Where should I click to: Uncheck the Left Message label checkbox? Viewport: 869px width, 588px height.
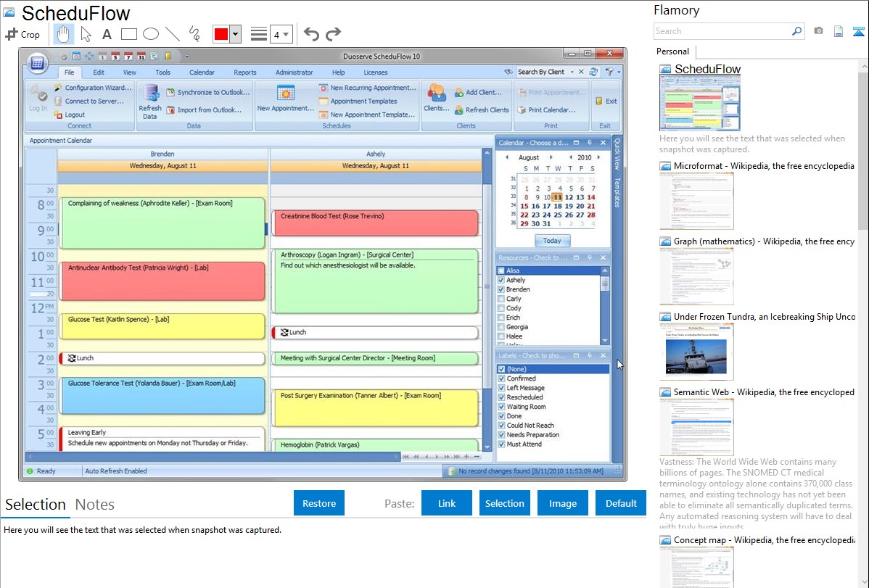click(x=501, y=388)
